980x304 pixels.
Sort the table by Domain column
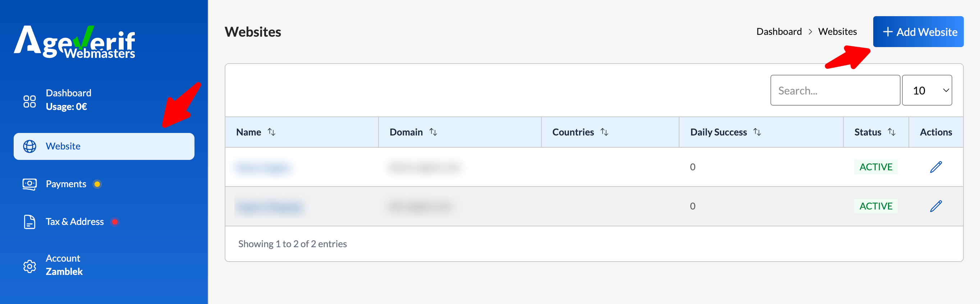coord(433,132)
